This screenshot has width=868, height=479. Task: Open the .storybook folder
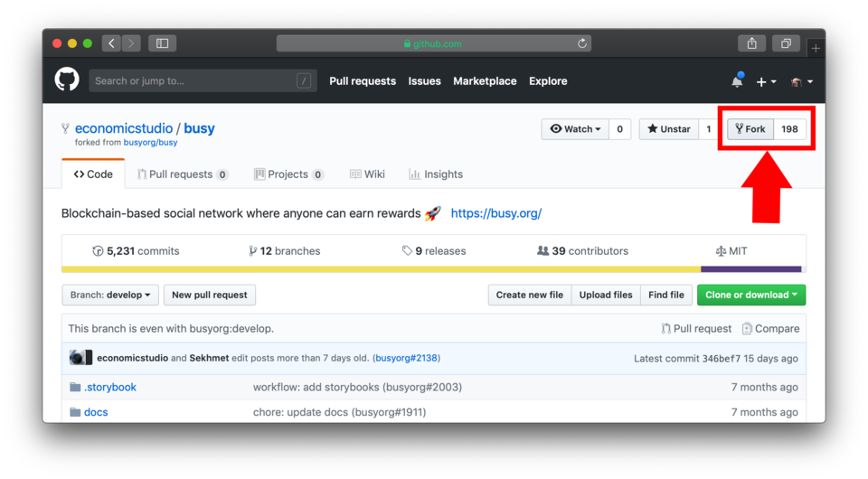coord(110,387)
